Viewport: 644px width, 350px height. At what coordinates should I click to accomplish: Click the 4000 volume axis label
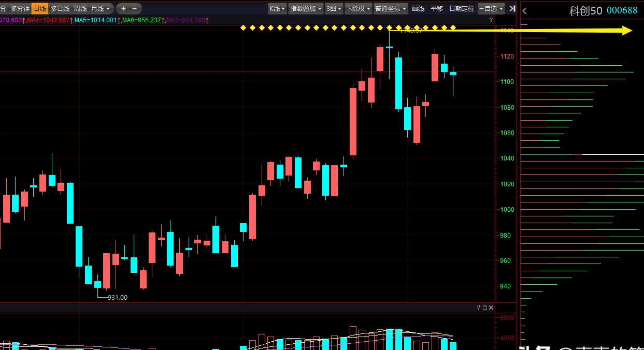click(507, 338)
